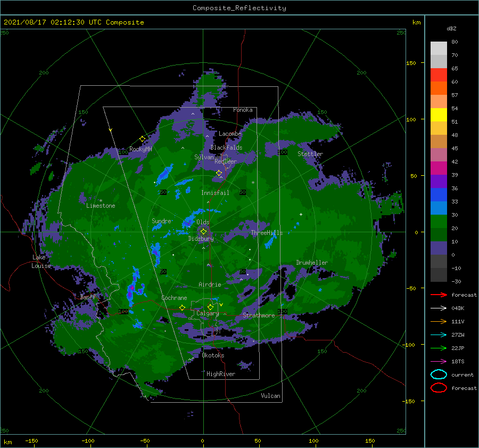The height and width of the screenshot is (448, 479).
Task: Select the red forecast oval icon
Action: coord(439,388)
